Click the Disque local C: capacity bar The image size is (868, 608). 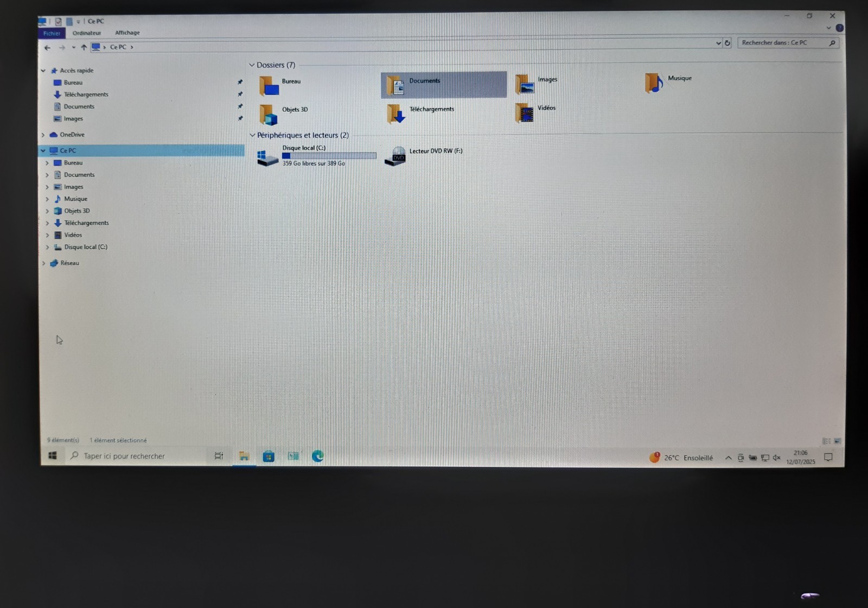pos(329,156)
